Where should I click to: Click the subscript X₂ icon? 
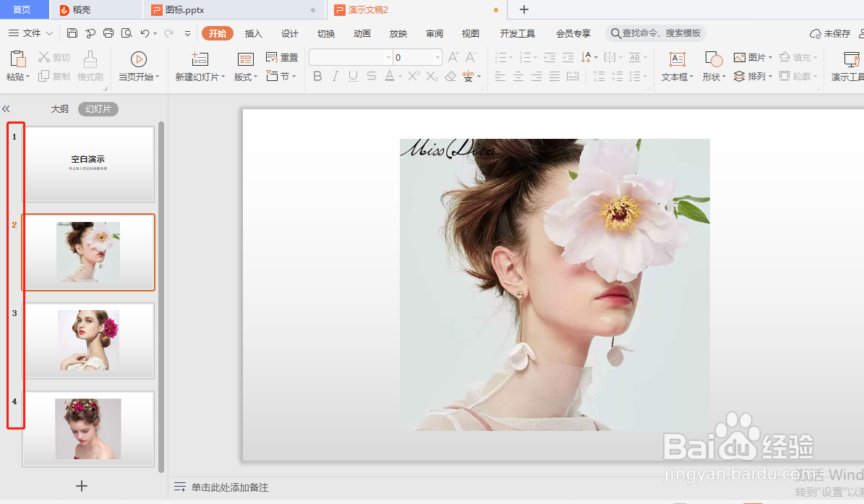tap(432, 76)
